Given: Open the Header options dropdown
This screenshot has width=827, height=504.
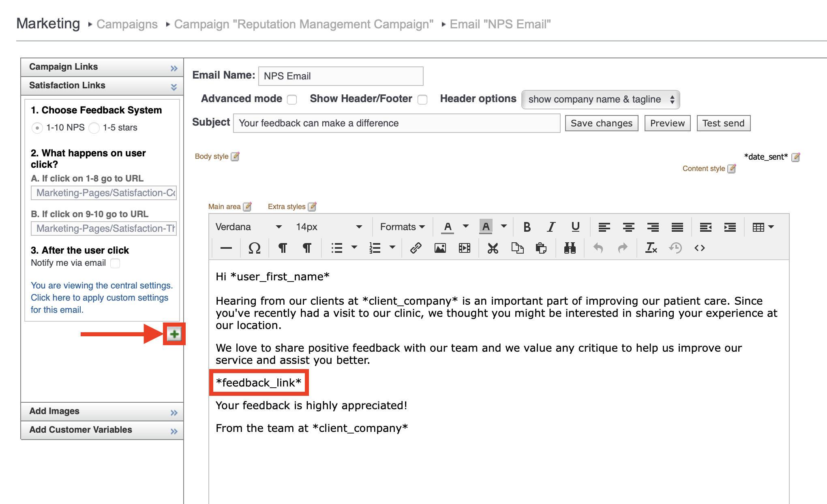Looking at the screenshot, I should point(601,100).
